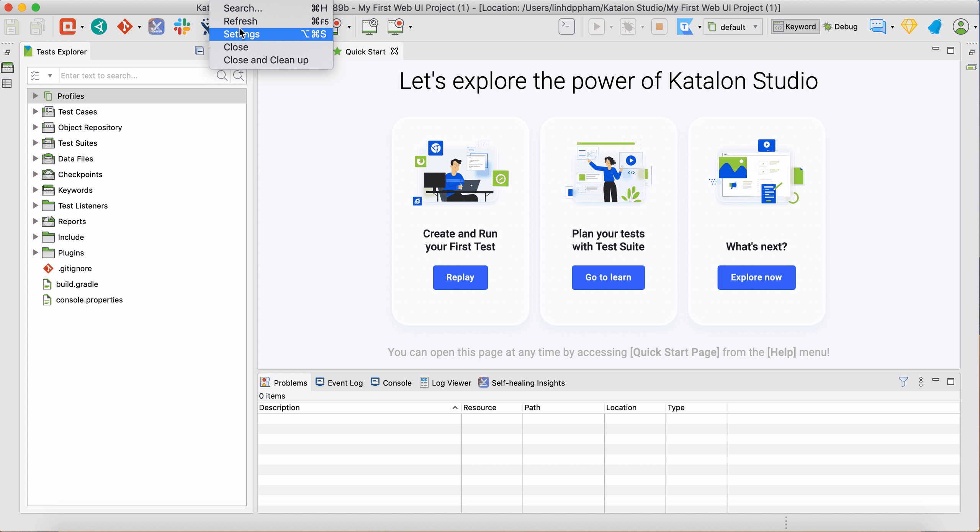Toggle the default execution profile dropdown
980x532 pixels.
[756, 26]
